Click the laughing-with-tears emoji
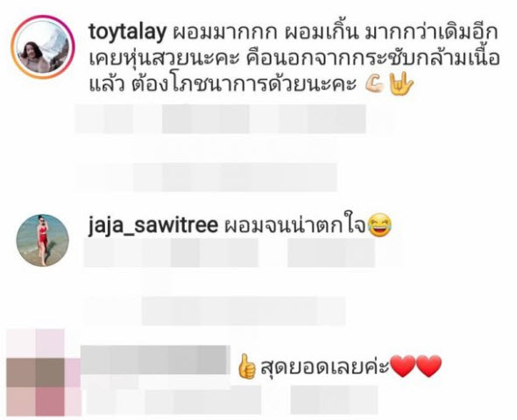Screen dimensions: 517x420 tap(379, 225)
